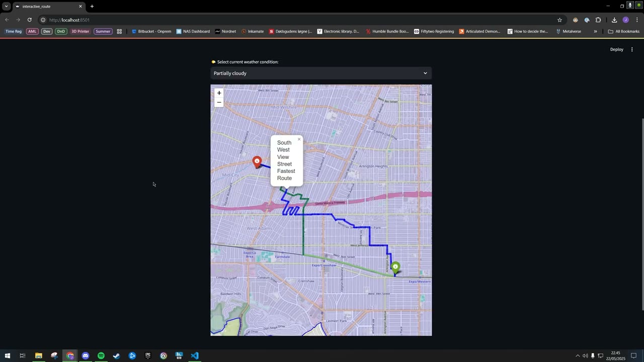
Task: Zoom out on the map
Action: tap(219, 102)
